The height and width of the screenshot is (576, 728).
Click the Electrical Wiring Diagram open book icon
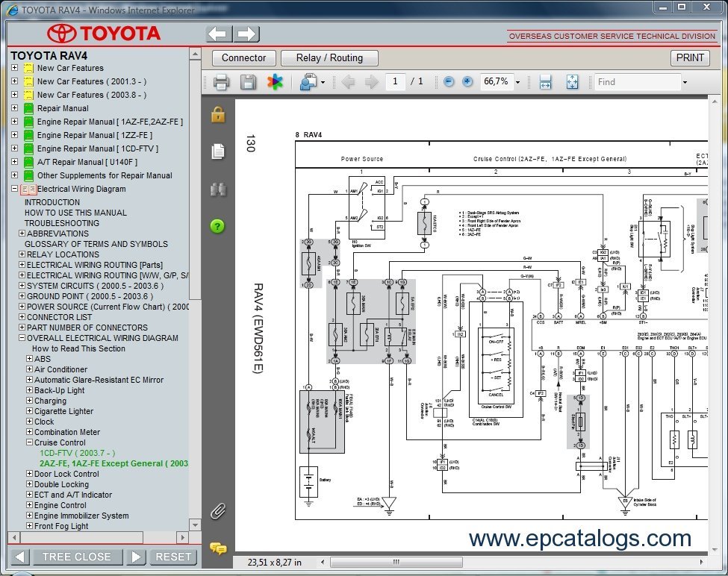point(28,190)
